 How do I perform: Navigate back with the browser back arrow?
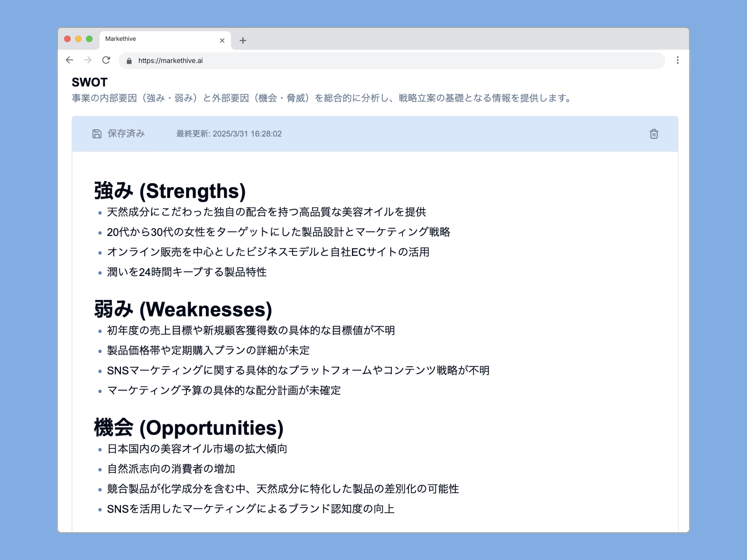[x=69, y=60]
